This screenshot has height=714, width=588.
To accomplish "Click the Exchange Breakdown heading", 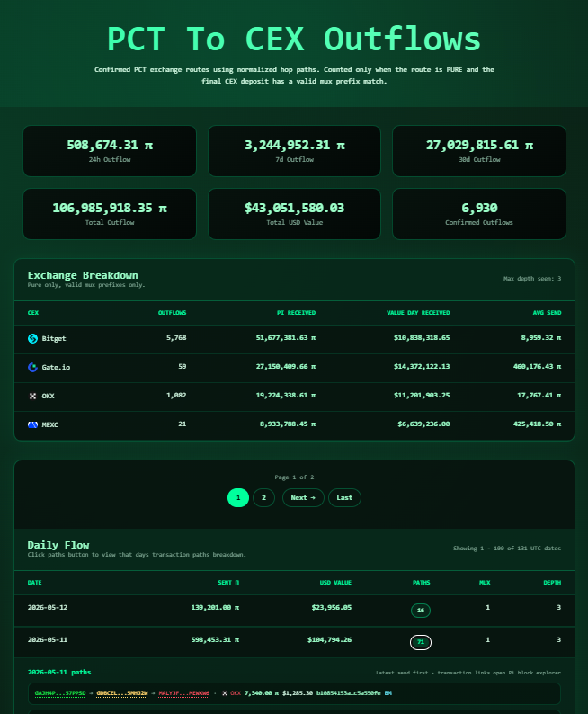I will [x=83, y=275].
